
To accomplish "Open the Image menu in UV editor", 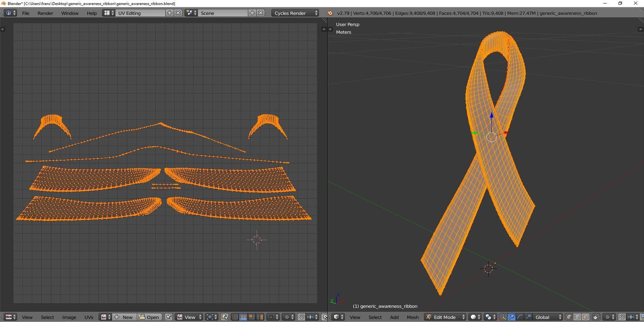I will 69,317.
